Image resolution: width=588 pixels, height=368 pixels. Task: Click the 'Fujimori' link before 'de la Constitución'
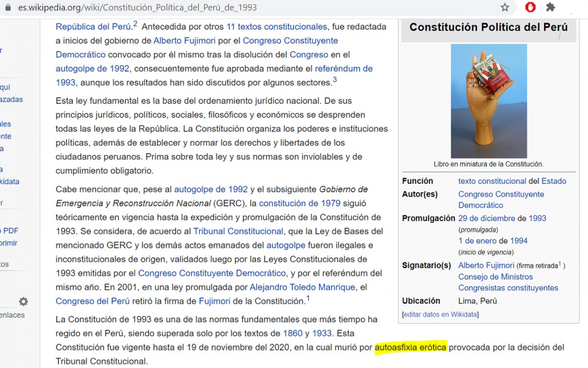[x=215, y=301]
